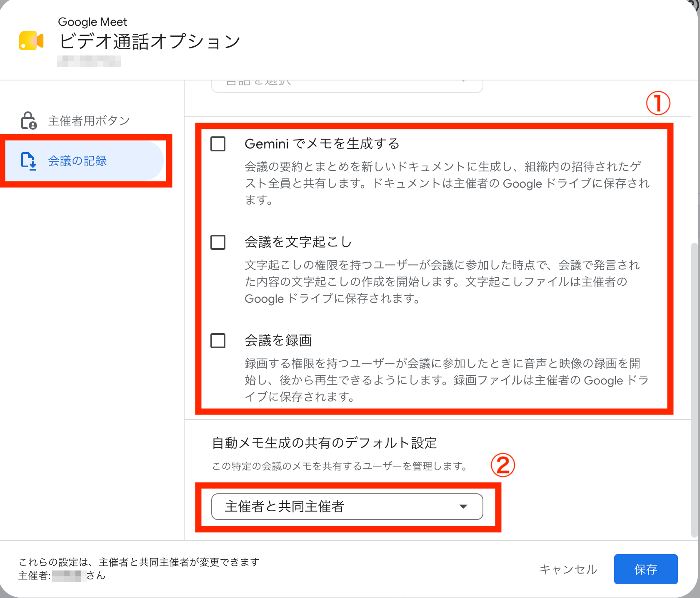Click the Gemini memo description paragraph
This screenshot has height=598, width=700.
coord(447,183)
